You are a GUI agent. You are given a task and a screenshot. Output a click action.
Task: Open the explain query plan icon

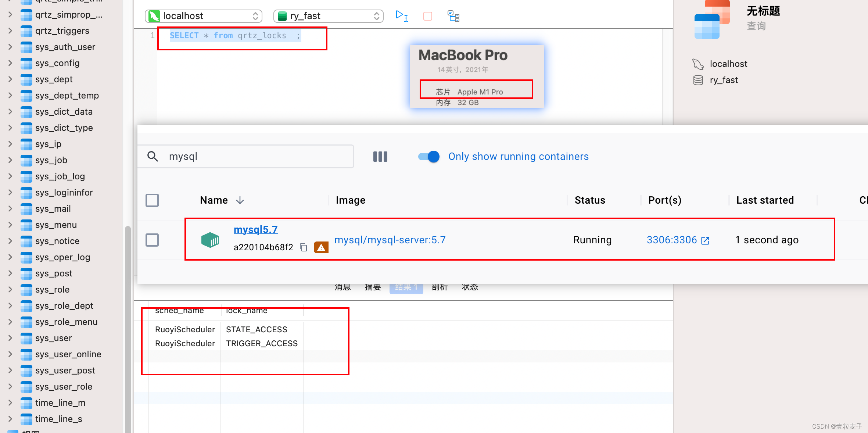453,16
